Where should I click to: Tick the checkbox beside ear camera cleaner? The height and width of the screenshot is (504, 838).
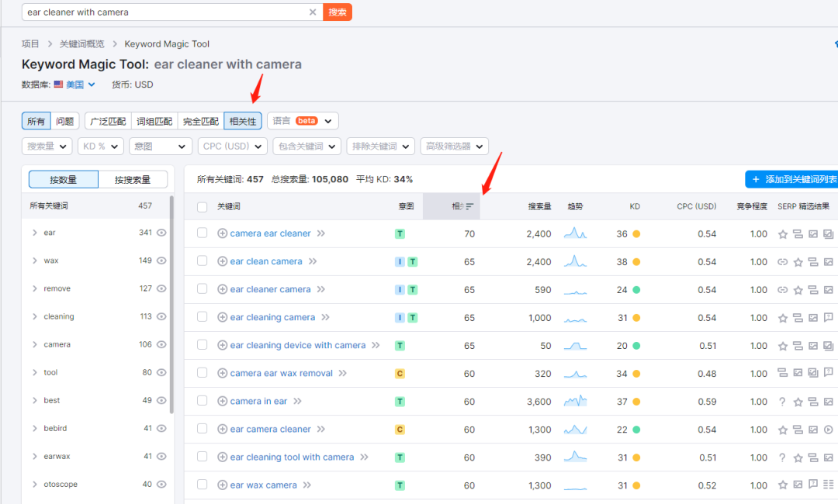point(203,429)
